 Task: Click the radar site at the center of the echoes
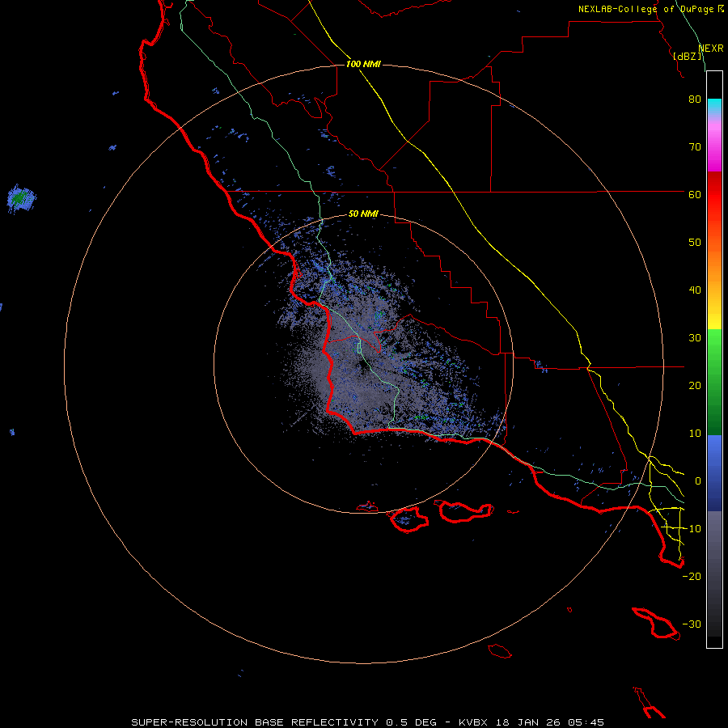(x=362, y=365)
